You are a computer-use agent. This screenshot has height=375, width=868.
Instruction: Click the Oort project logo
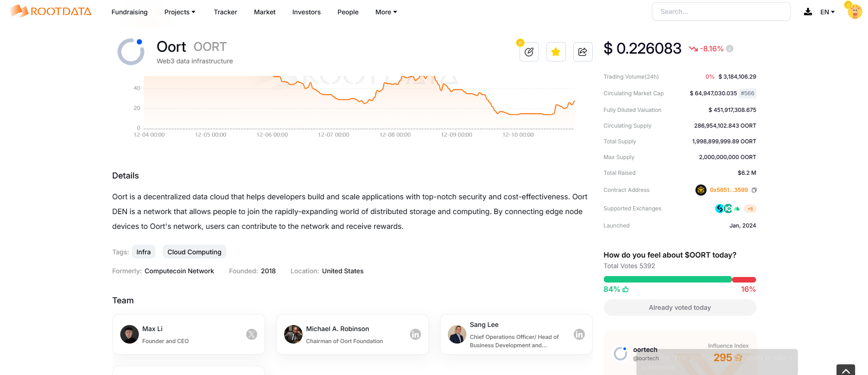131,51
